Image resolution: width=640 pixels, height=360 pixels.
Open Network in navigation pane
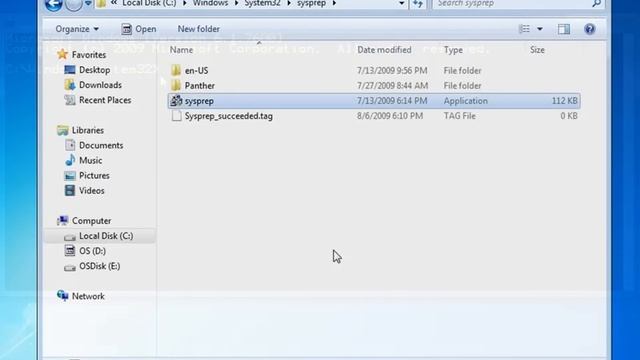click(88, 296)
